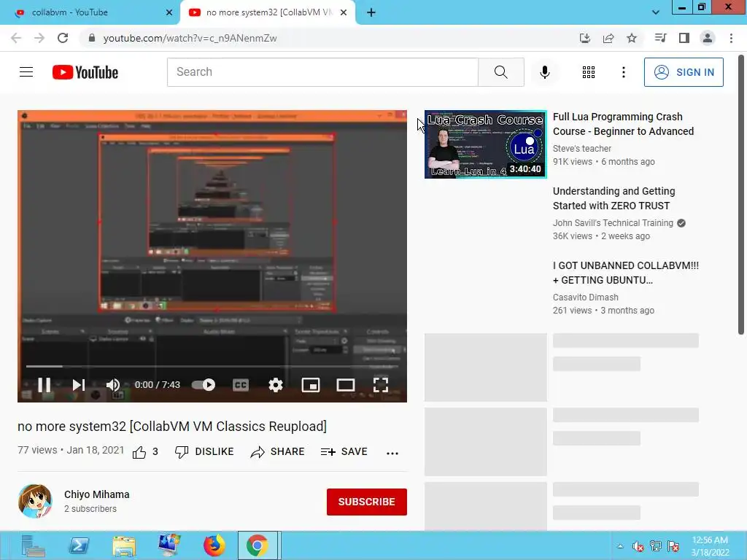747x560 pixels.
Task: Expand the tab search chevron
Action: pos(656,12)
